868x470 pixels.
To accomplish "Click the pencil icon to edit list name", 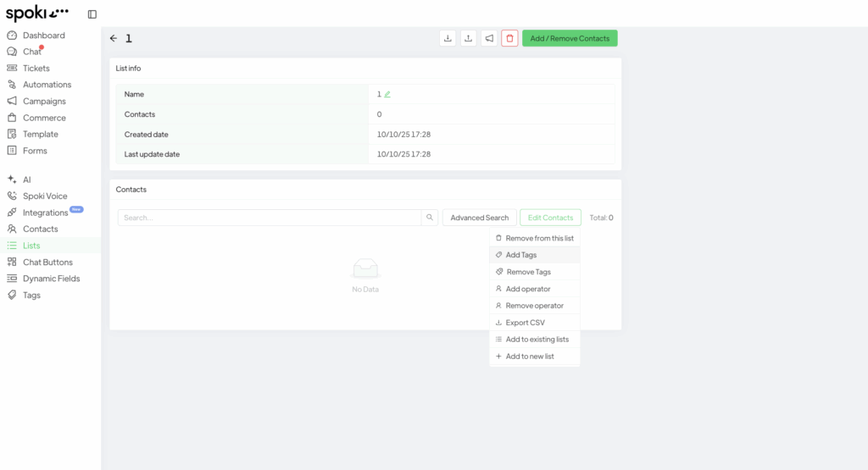I will click(x=387, y=94).
